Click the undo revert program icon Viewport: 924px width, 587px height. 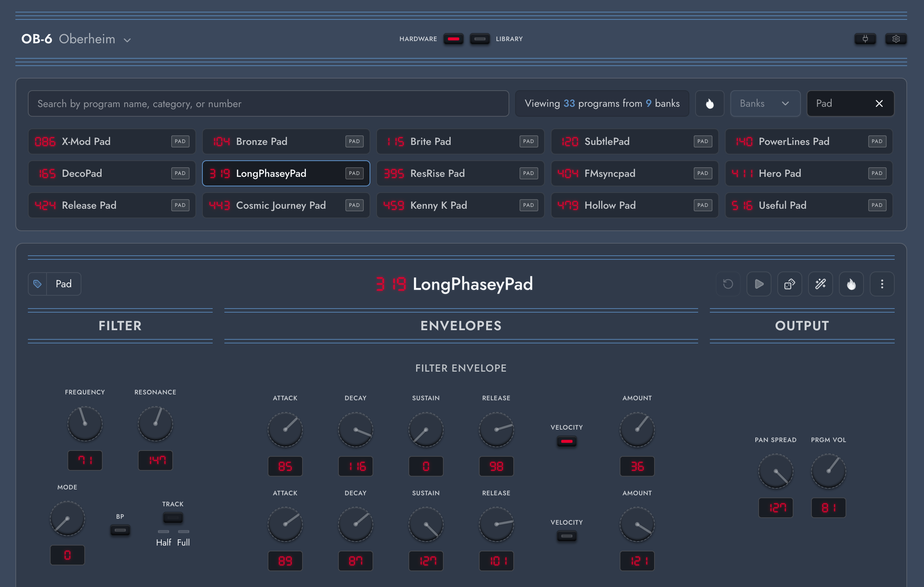(x=728, y=284)
